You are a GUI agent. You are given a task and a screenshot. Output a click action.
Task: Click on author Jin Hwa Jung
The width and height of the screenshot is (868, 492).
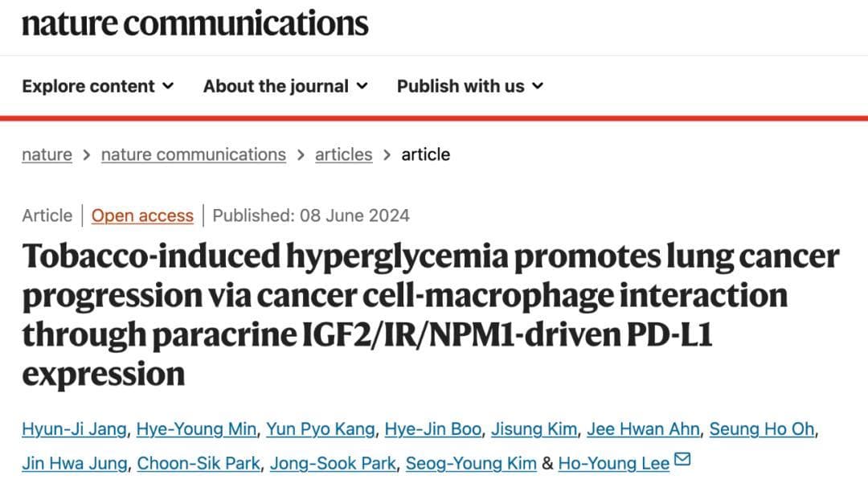pos(74,464)
